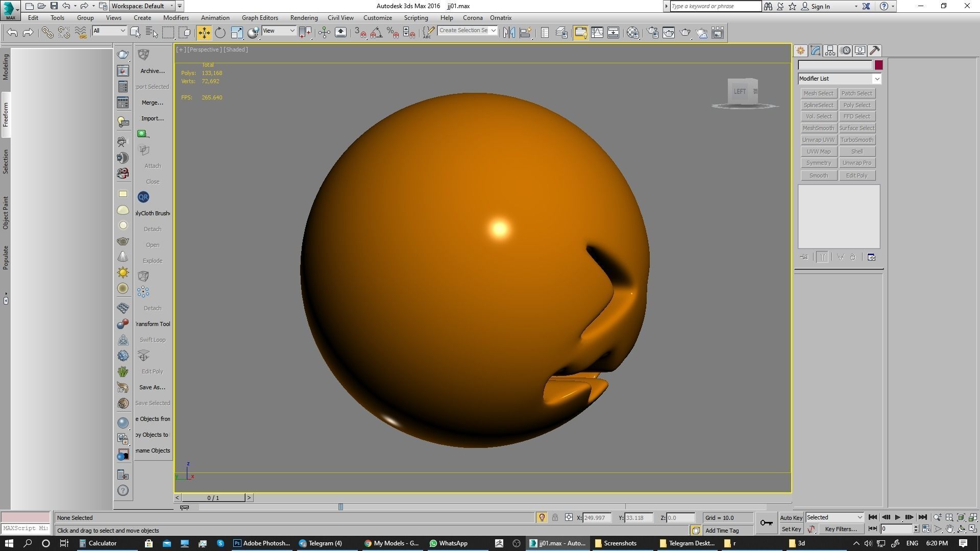Open the Freeform ribbon tab
The height and width of the screenshot is (551, 980).
tap(6, 115)
